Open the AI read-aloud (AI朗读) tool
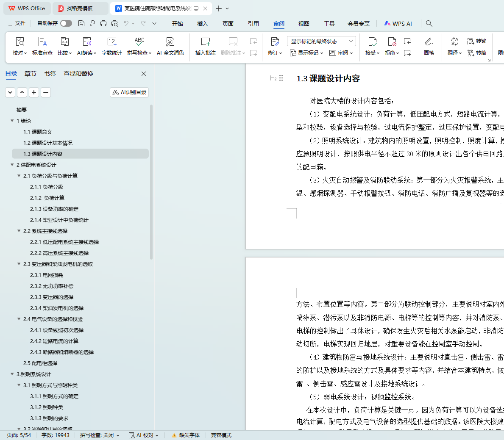This screenshot has height=440, width=504. click(86, 42)
